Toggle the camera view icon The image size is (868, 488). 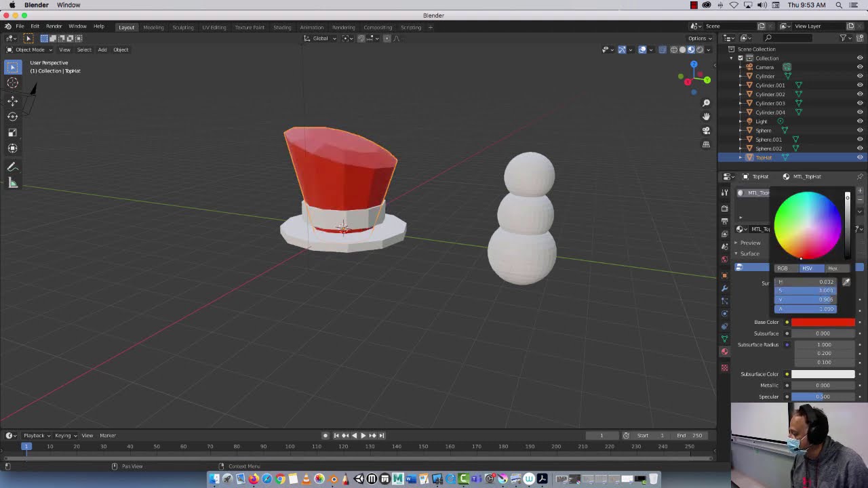pyautogui.click(x=706, y=130)
